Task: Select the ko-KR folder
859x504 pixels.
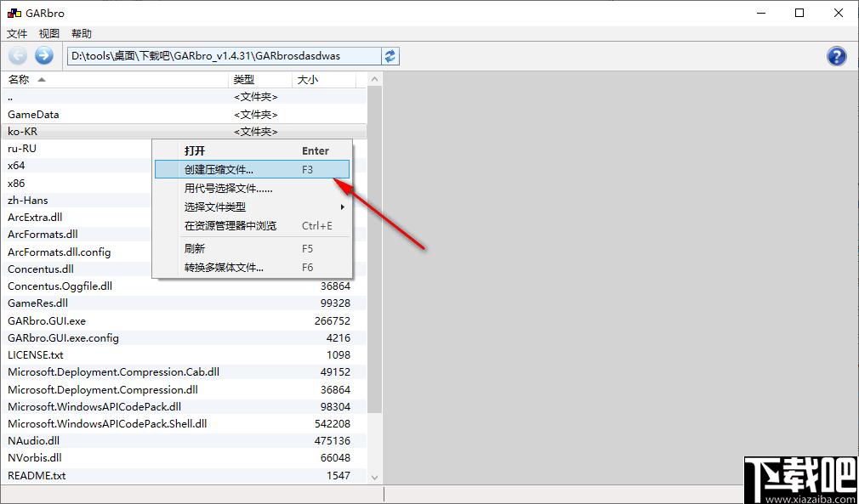Action: coord(184,132)
